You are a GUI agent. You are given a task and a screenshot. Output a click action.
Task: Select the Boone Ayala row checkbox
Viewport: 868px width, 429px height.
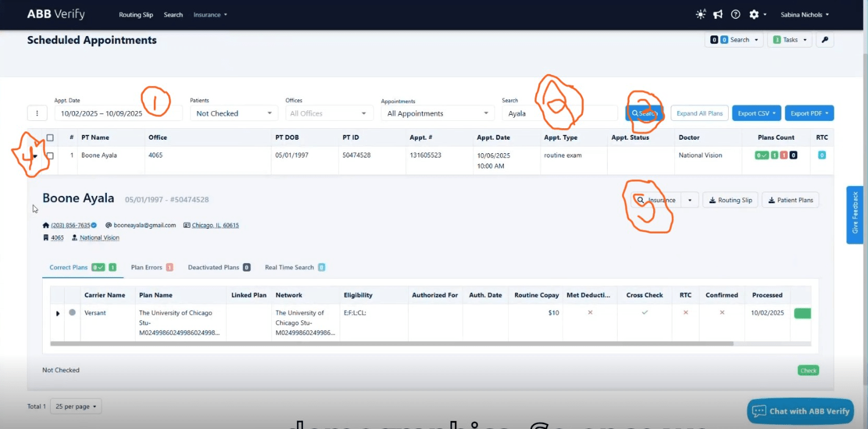tap(50, 156)
